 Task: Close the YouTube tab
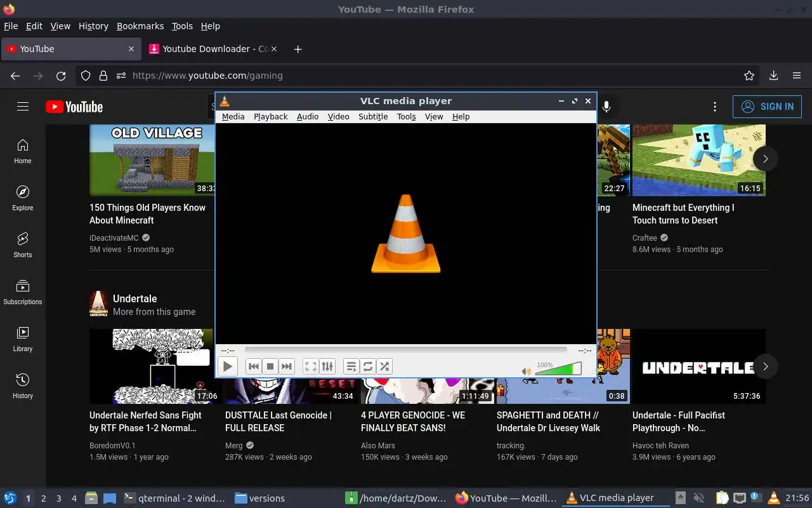(x=131, y=49)
